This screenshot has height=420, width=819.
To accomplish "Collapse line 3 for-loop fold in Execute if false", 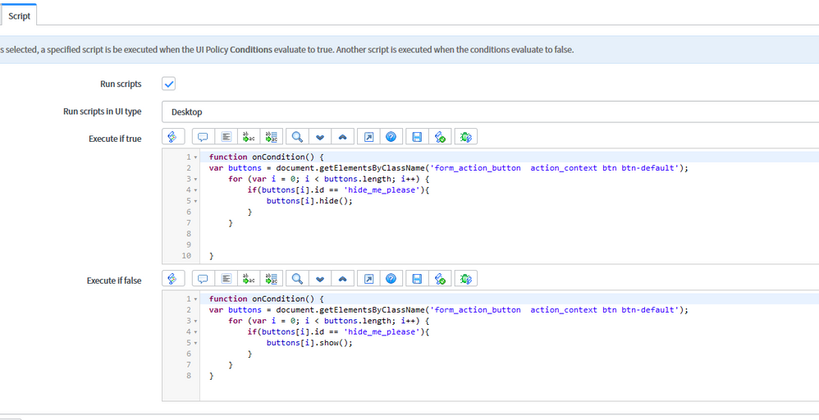I will point(196,321).
